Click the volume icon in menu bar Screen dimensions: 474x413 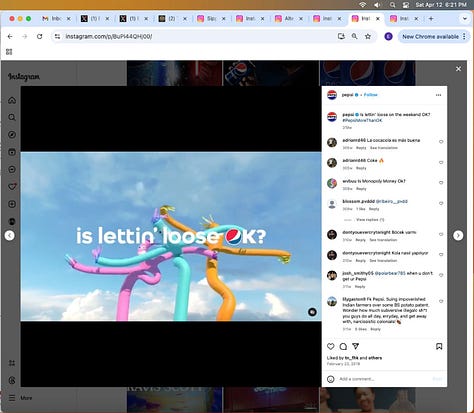(x=377, y=5)
